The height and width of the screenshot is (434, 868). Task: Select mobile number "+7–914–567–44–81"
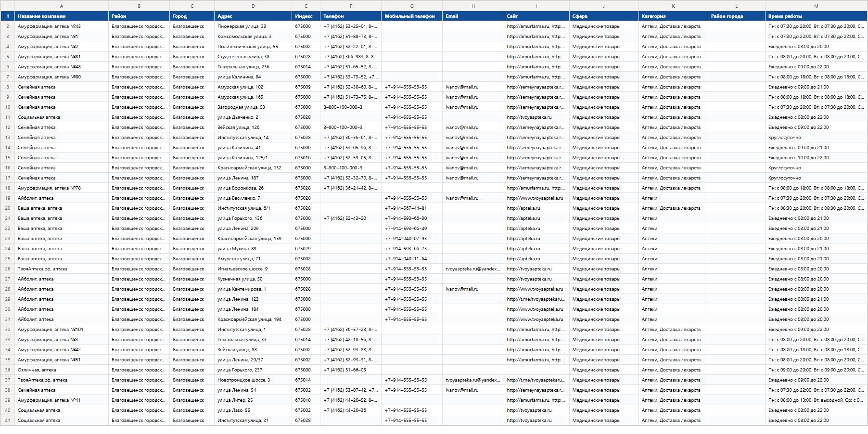coord(412,208)
